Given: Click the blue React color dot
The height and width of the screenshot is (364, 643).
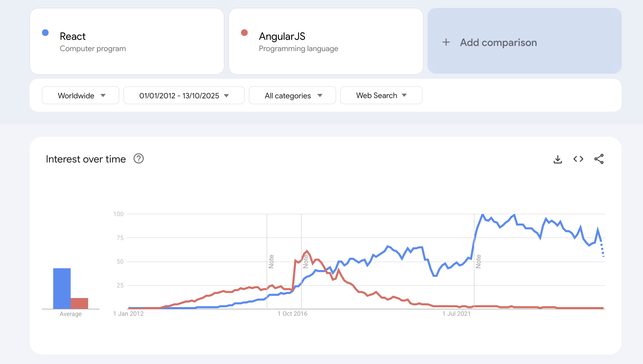Looking at the screenshot, I should click(x=45, y=33).
